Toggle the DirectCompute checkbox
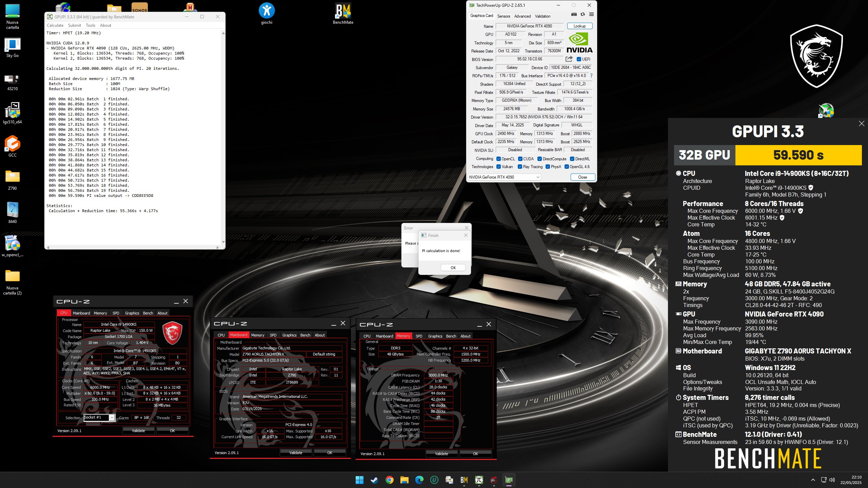The height and width of the screenshot is (488, 868). pos(539,159)
